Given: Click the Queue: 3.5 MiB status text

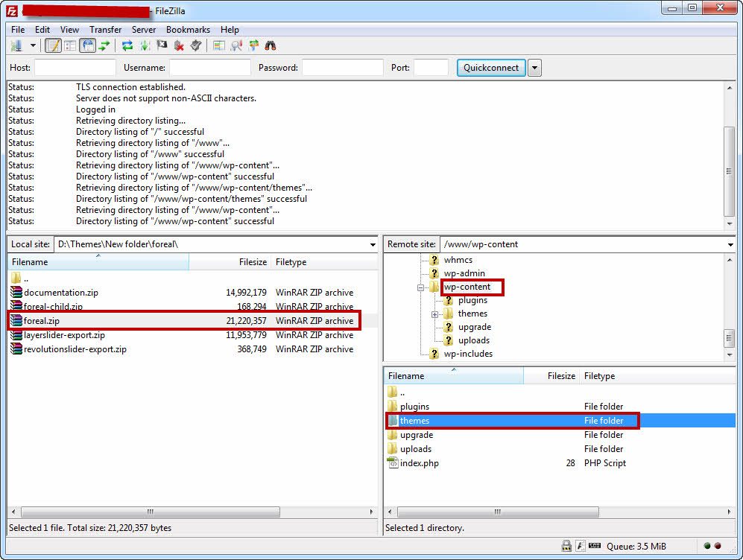Looking at the screenshot, I should [636, 547].
